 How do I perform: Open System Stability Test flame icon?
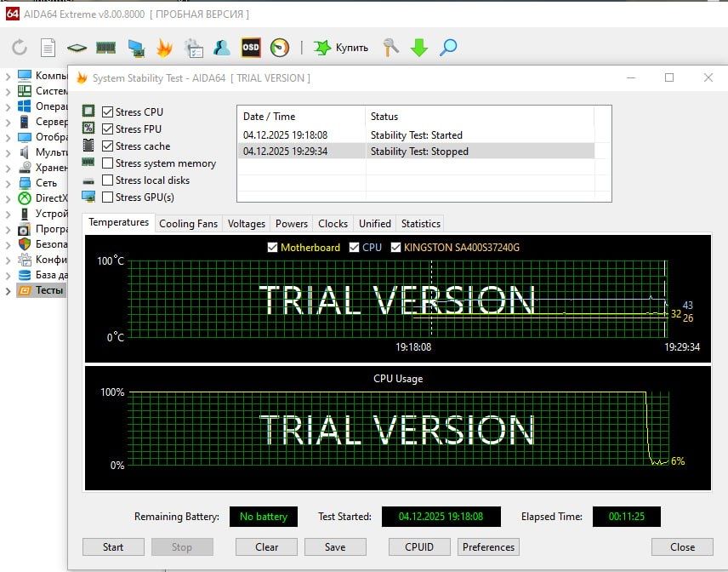[x=164, y=48]
